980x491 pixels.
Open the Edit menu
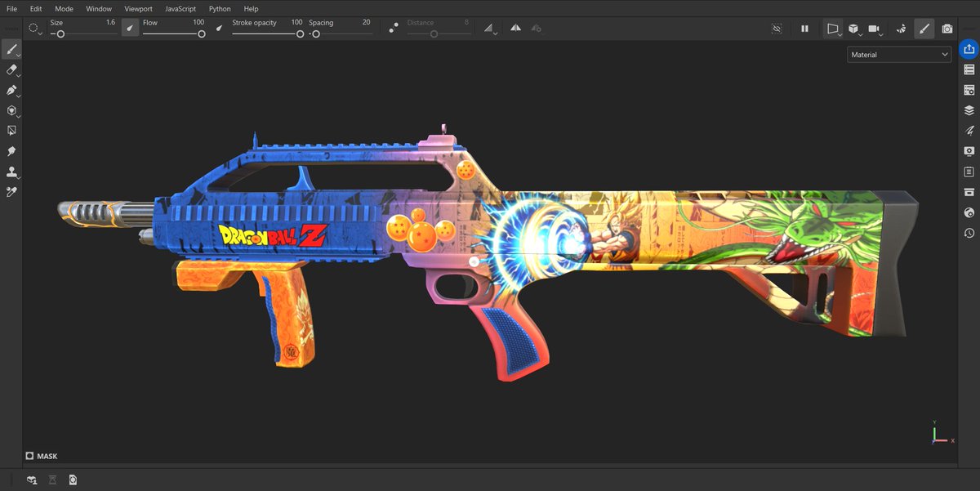point(36,8)
